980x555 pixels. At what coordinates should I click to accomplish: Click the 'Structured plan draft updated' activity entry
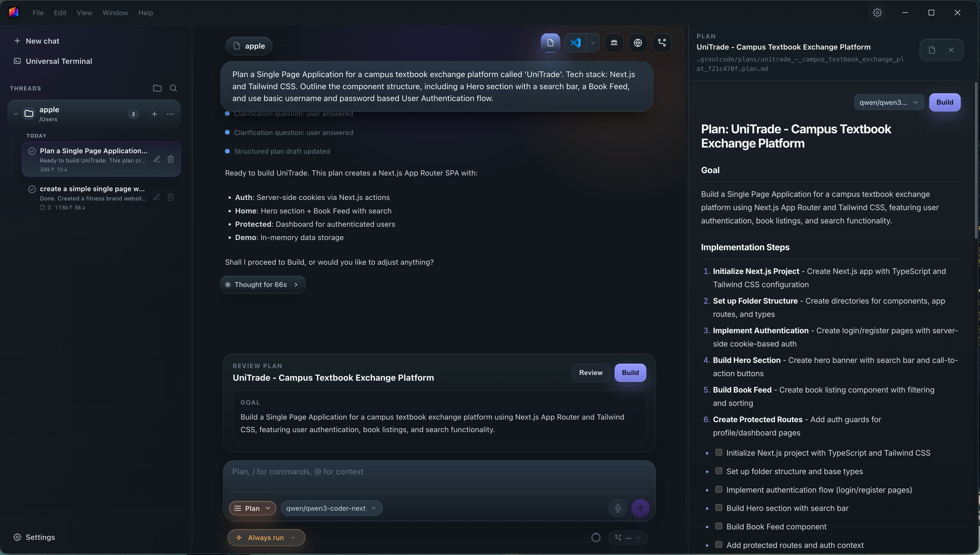point(282,151)
